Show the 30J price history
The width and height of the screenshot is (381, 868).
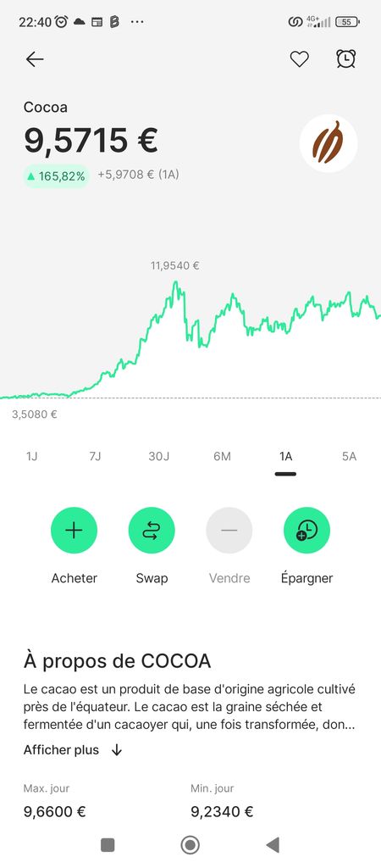coord(158,457)
